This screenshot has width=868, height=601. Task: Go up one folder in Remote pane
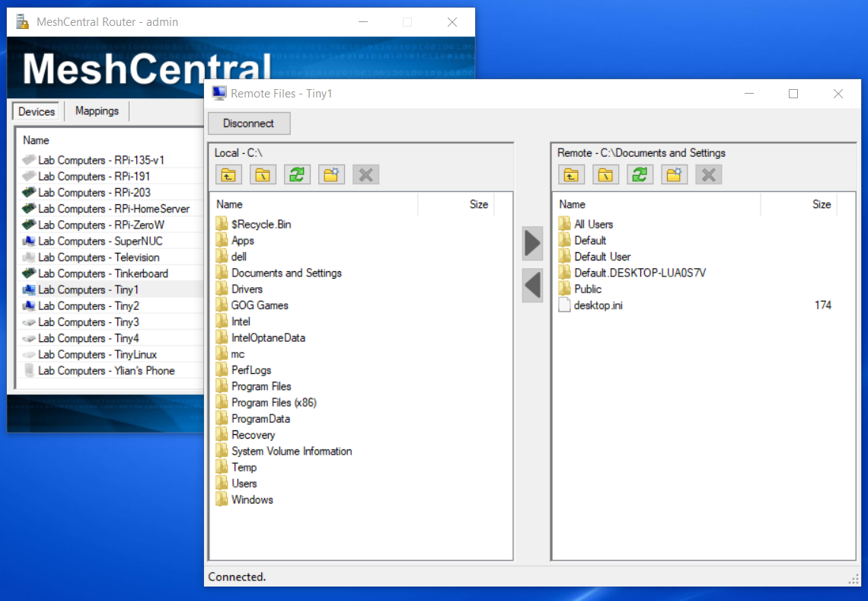(571, 175)
